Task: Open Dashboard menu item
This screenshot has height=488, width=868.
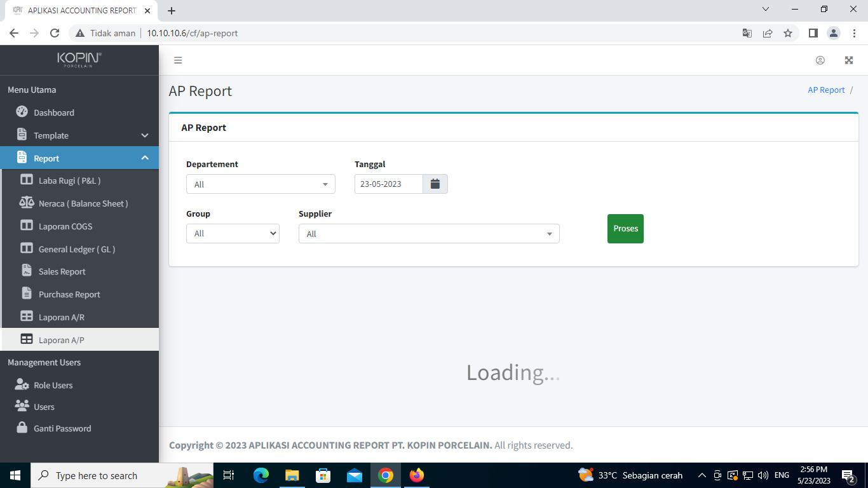Action: pos(79,112)
